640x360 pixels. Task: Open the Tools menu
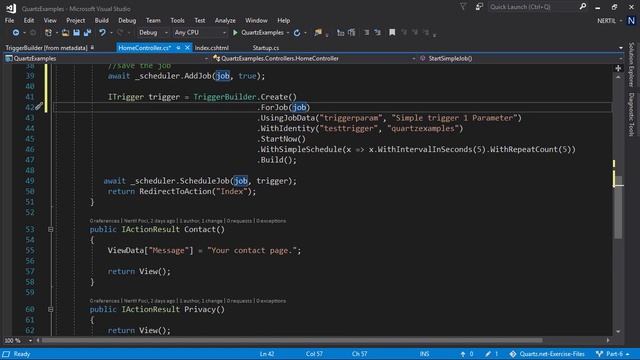pyautogui.click(x=177, y=20)
